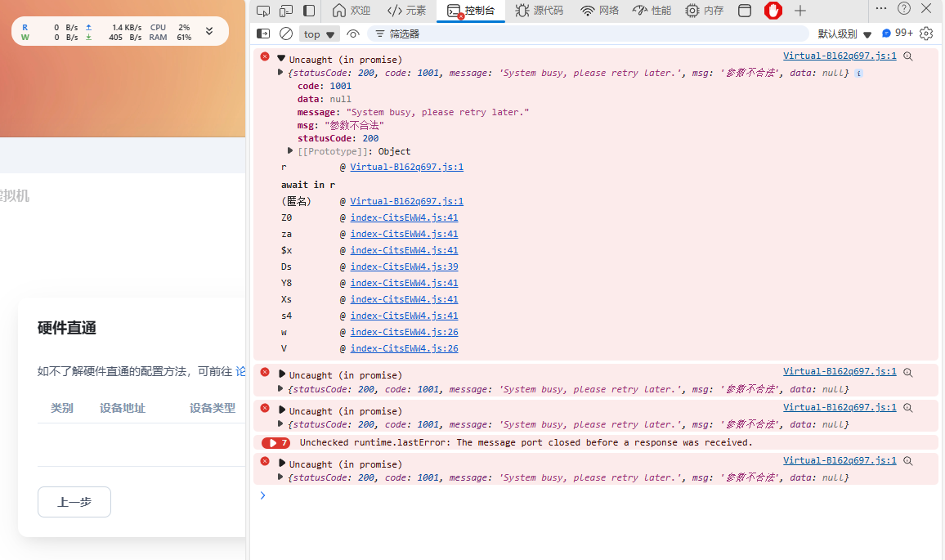
Task: Select the 控制台 console tab
Action: [x=471, y=11]
